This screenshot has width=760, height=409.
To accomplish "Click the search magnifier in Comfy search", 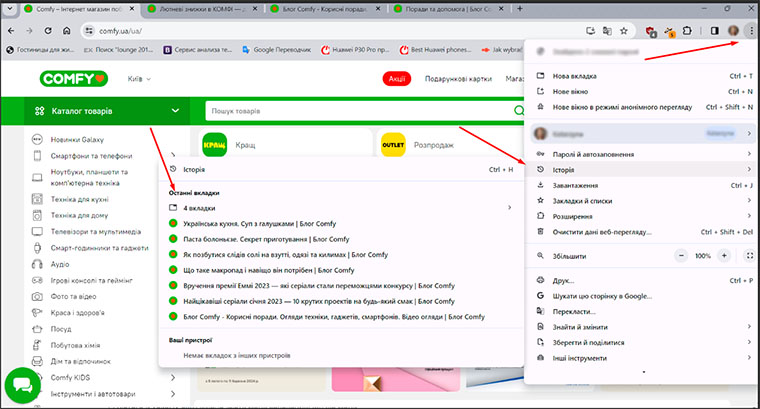I will coord(519,110).
